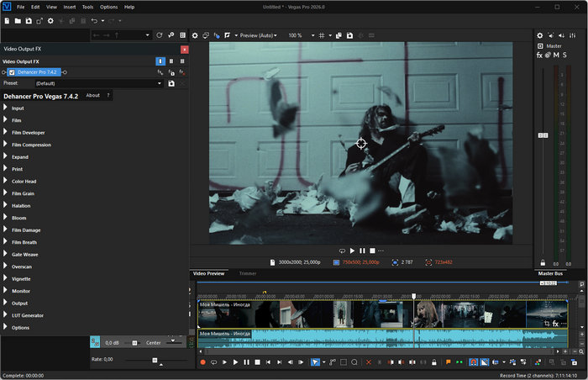The image size is (588, 380).
Task: Click the About button in Dehancer header
Action: pos(93,96)
